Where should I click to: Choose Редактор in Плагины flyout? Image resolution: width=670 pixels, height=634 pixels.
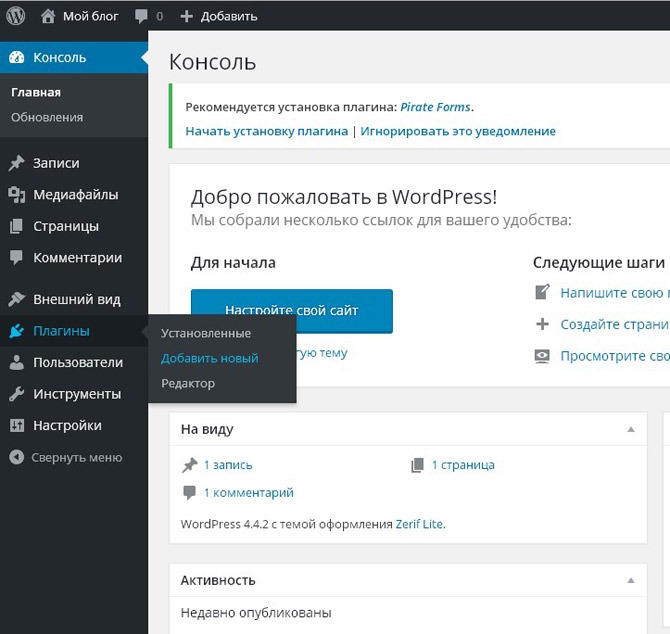click(x=188, y=383)
